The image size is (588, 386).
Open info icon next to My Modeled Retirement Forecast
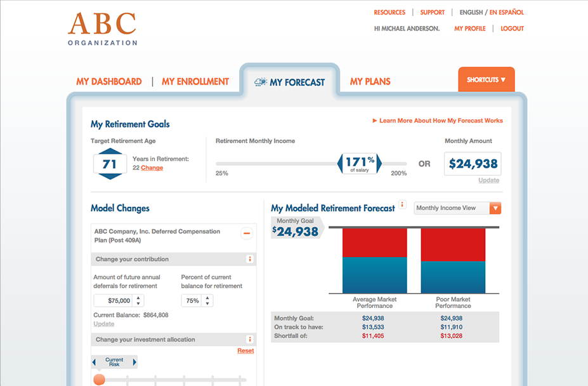pyautogui.click(x=402, y=204)
